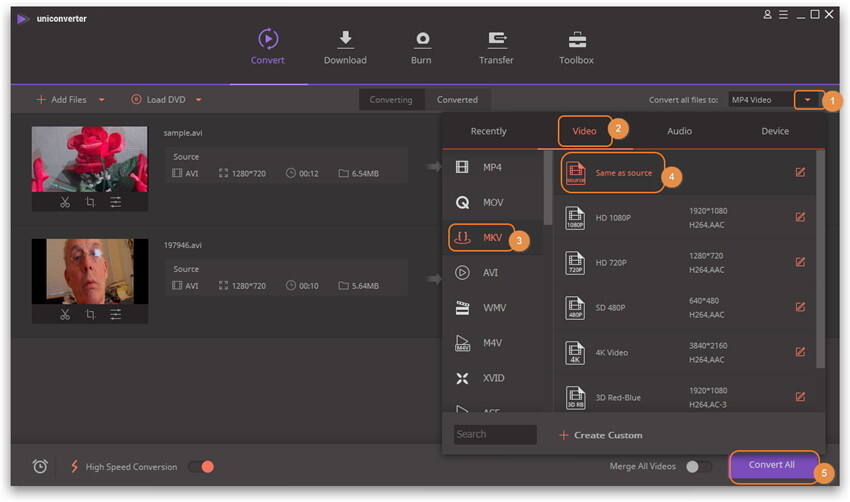This screenshot has height=502, width=850.
Task: Open effects settings for 197946.avi
Action: pyautogui.click(x=115, y=314)
